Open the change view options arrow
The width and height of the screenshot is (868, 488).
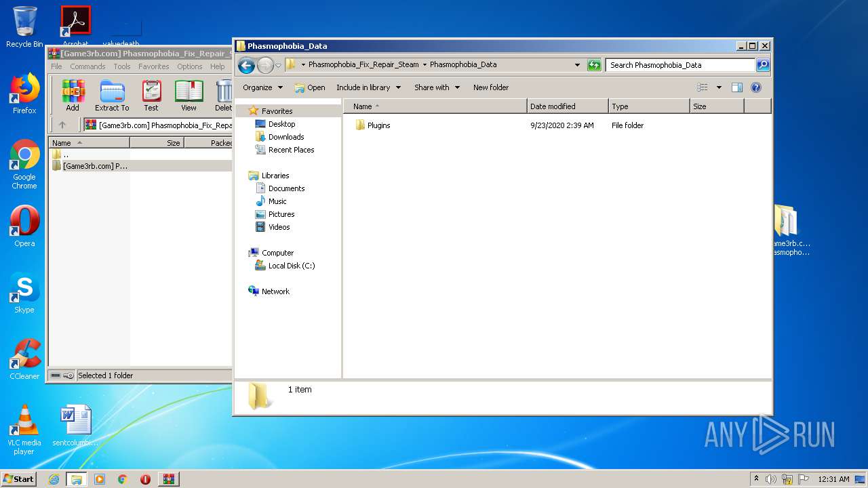[719, 87]
